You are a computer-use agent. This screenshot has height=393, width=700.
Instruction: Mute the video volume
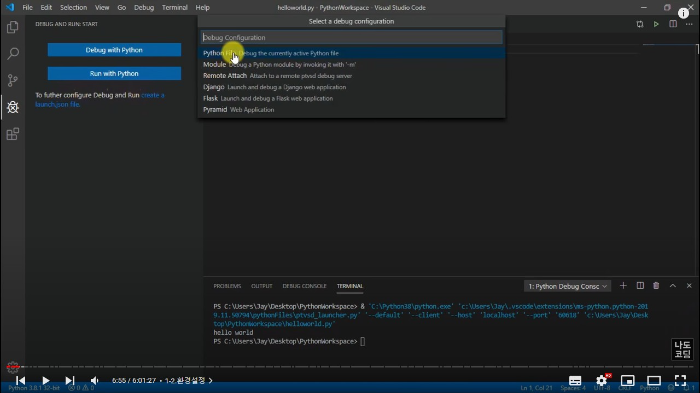[x=94, y=380]
